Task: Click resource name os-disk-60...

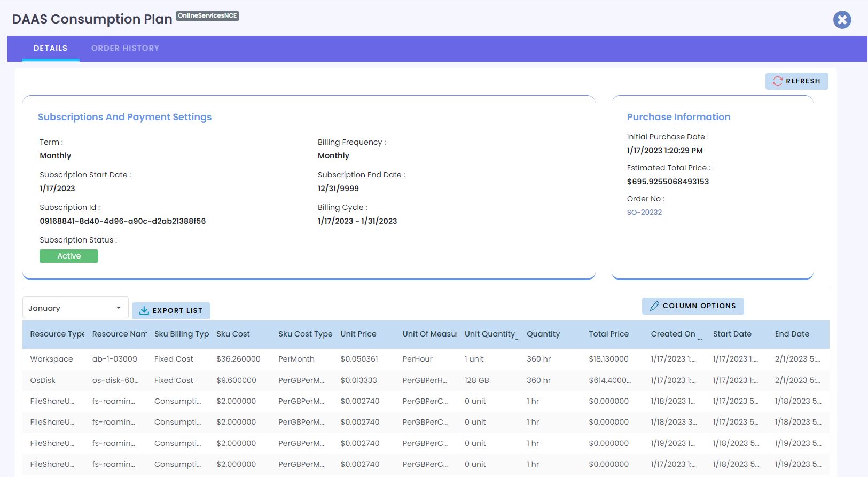Action: [x=115, y=380]
